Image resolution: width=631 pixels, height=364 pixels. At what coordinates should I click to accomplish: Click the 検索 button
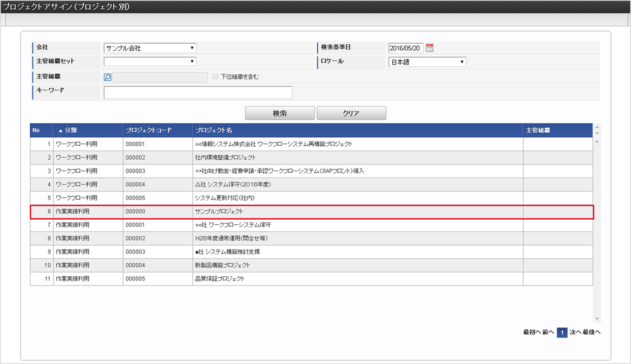tap(280, 113)
